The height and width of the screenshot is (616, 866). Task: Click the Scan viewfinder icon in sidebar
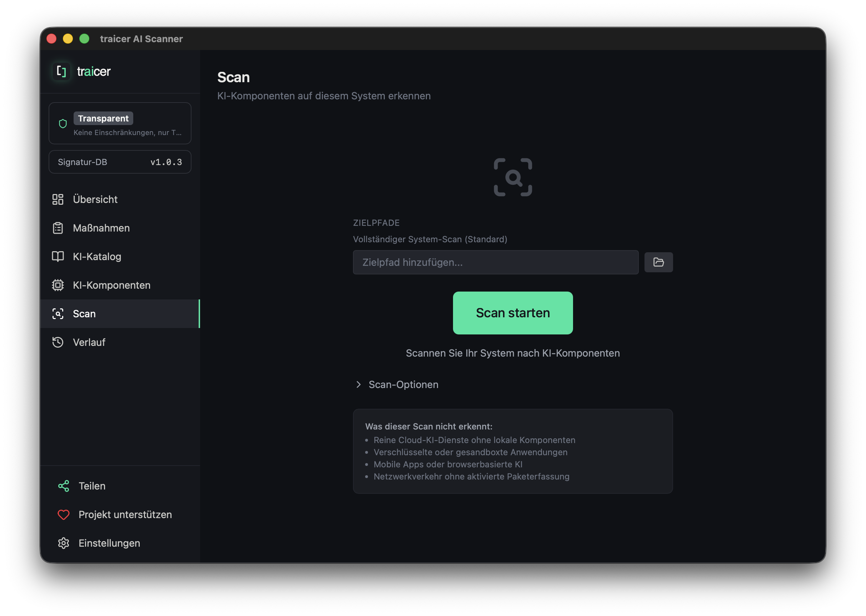58,314
